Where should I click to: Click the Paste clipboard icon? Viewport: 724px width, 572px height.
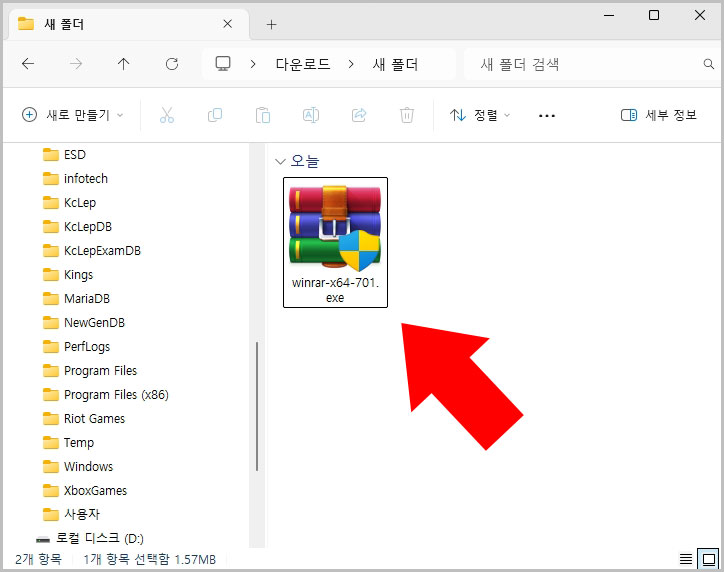[263, 115]
